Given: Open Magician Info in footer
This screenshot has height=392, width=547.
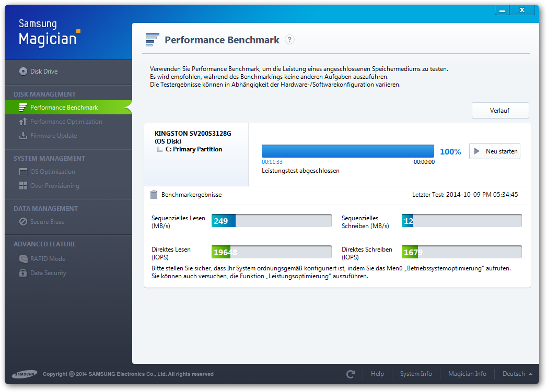Looking at the screenshot, I should click(x=467, y=374).
